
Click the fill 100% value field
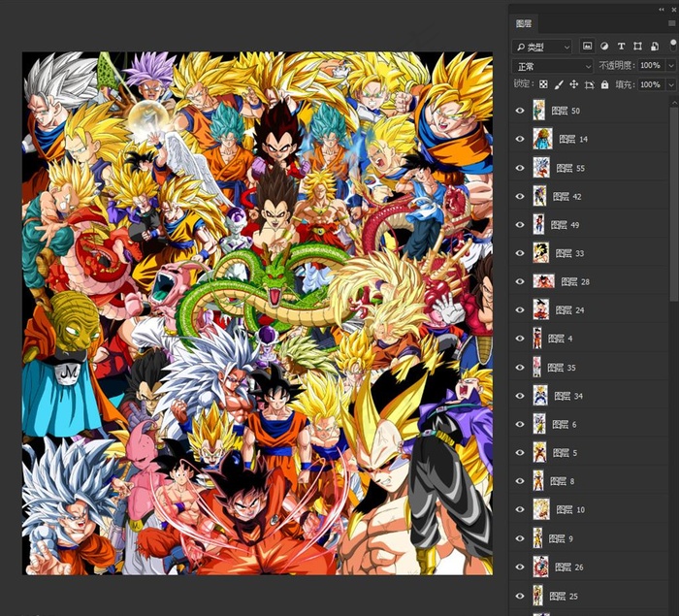tap(652, 84)
